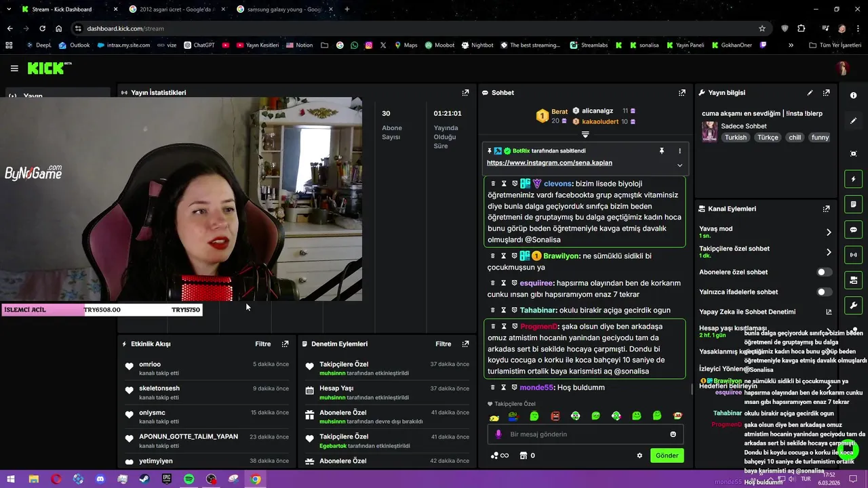Click the Turkish stream tag
This screenshot has height=488, width=868.
(x=735, y=138)
